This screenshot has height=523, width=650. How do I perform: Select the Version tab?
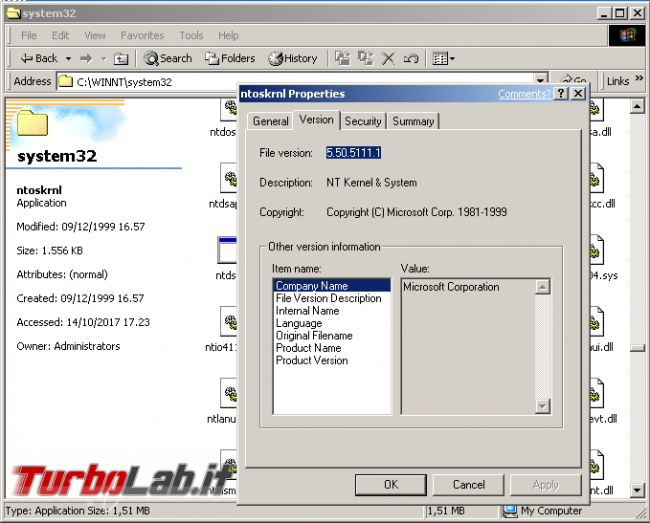click(316, 120)
